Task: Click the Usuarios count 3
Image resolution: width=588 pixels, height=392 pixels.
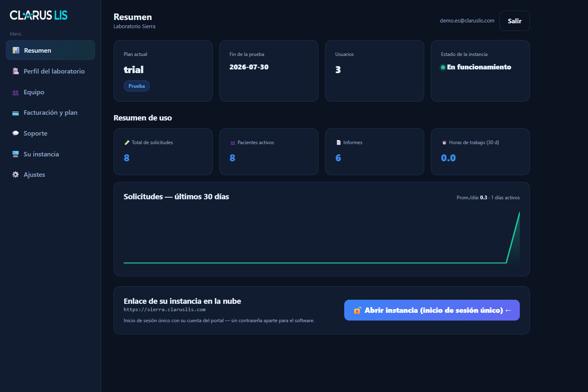Action: (338, 70)
